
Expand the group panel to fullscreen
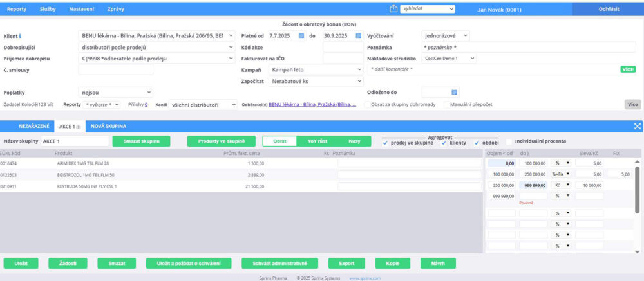[638, 126]
